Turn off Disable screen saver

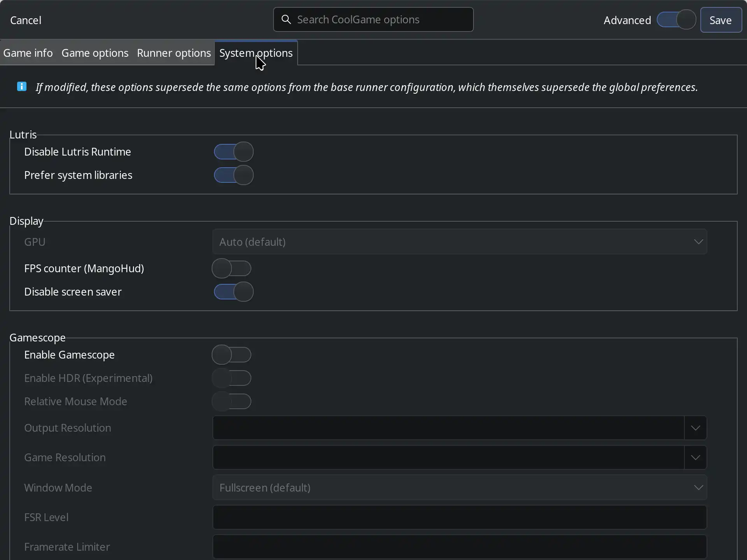[233, 292]
